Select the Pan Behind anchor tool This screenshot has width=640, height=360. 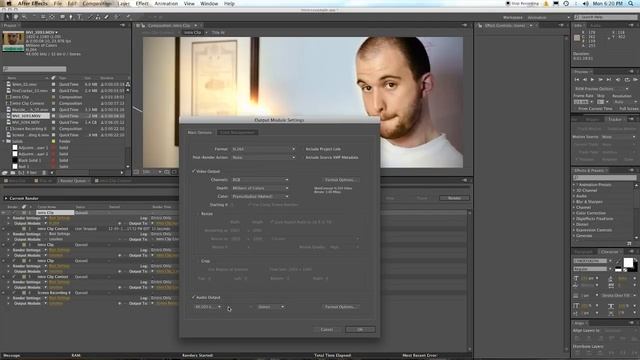click(52, 17)
